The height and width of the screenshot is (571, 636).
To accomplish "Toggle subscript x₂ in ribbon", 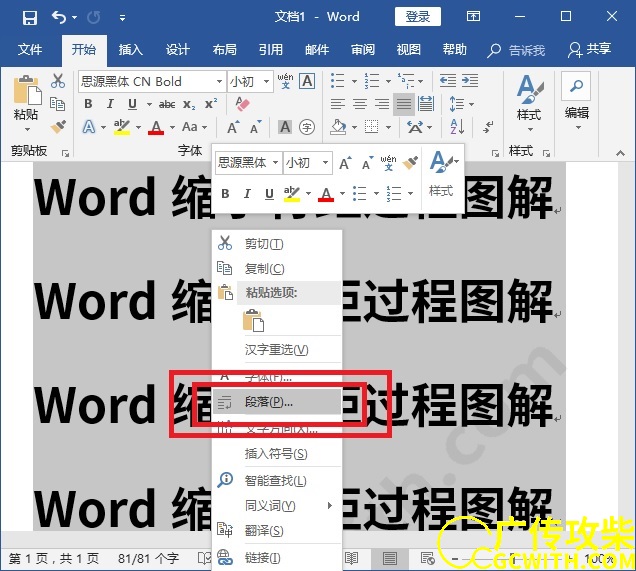I will (189, 105).
